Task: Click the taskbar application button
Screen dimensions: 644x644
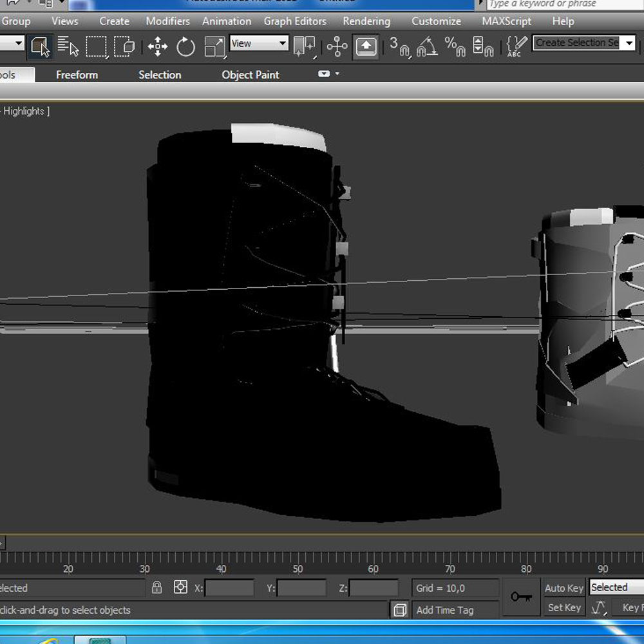Action: pos(100,640)
